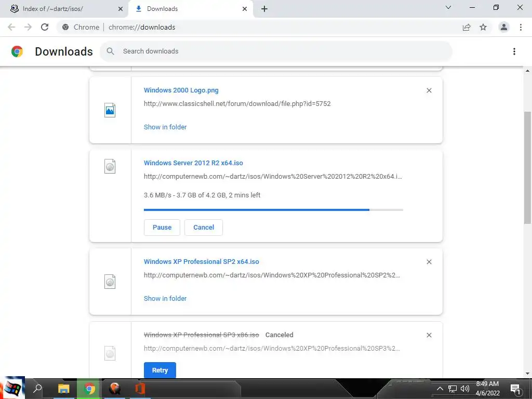Open the profile avatar menu
532x399 pixels.
coord(504,27)
